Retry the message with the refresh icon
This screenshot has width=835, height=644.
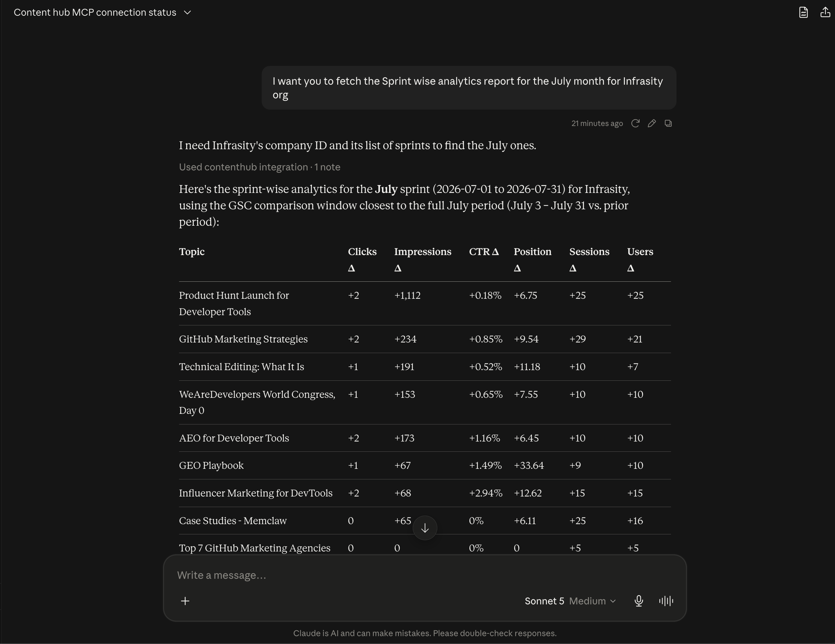coord(635,124)
